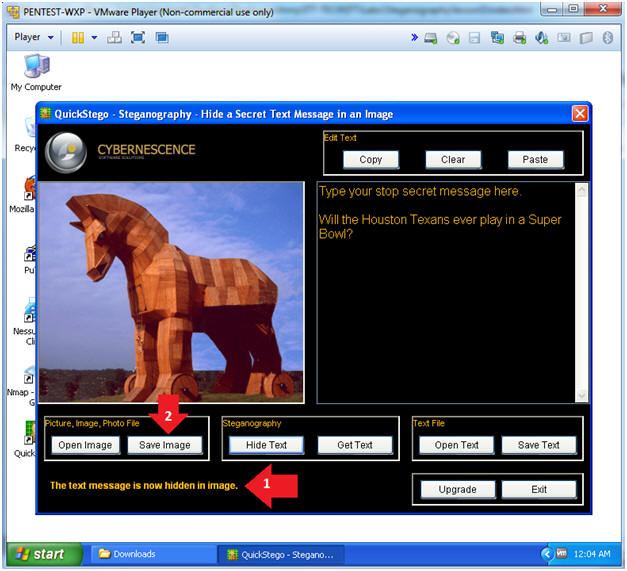627x571 pixels.
Task: Click the double-chevron devices expander
Action: [414, 38]
